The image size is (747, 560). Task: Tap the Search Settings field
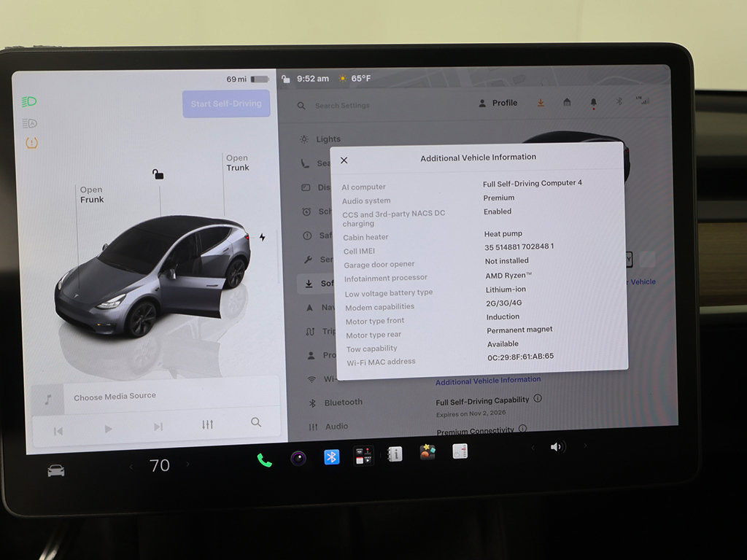click(342, 105)
